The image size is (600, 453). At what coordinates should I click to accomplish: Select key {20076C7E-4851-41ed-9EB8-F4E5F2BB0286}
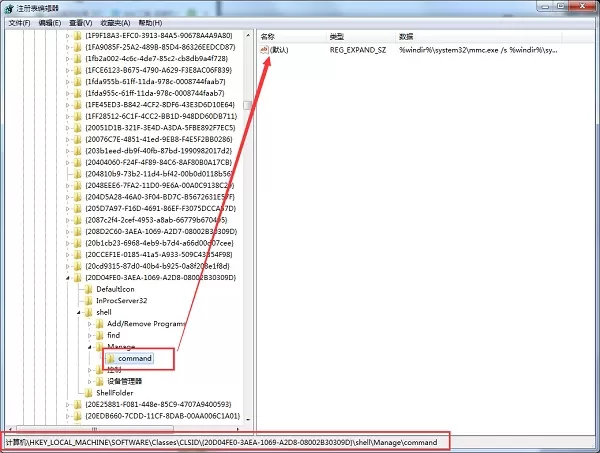(159, 139)
